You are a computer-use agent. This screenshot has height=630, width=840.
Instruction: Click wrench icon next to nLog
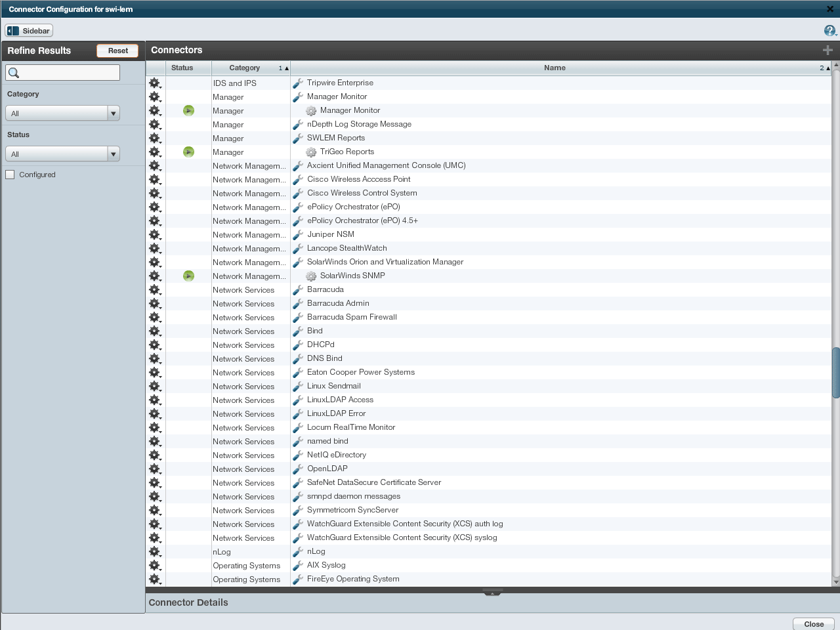[x=298, y=552]
